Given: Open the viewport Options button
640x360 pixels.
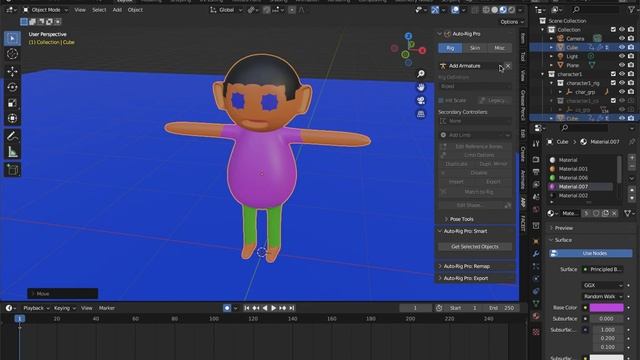Looking at the screenshot, I should pos(511,22).
